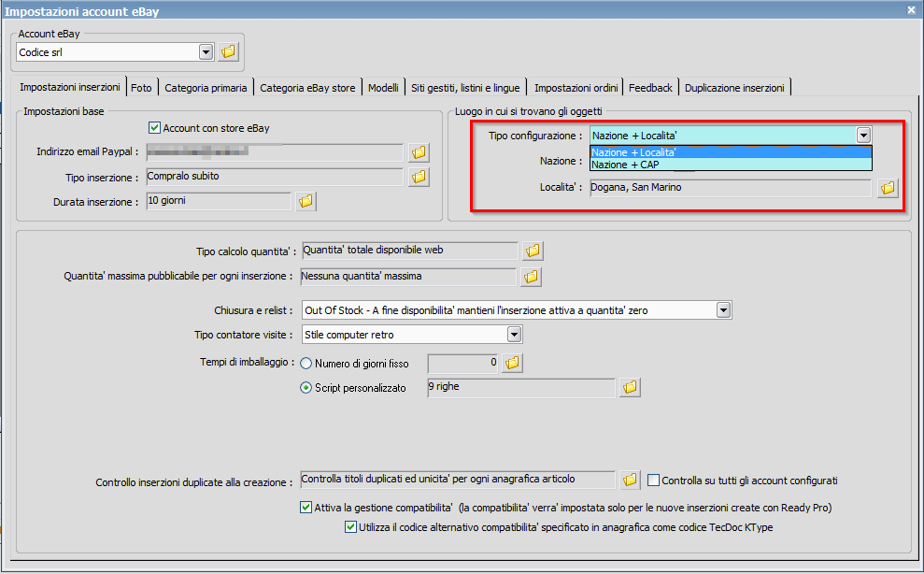Close the Impostazioni account eBay window

[910, 10]
